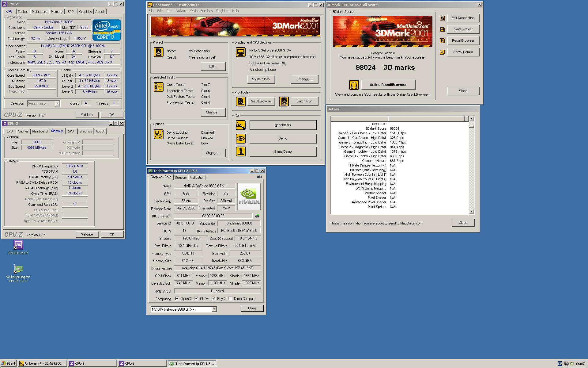The height and width of the screenshot is (368, 588).
Task: Switch to SPD tab in Memory CPU-Z window
Action: (x=71, y=131)
